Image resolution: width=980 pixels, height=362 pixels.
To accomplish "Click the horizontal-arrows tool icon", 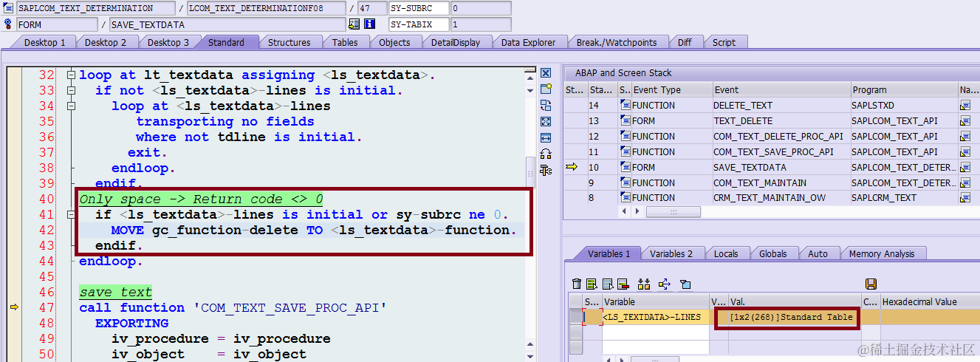I will (546, 137).
